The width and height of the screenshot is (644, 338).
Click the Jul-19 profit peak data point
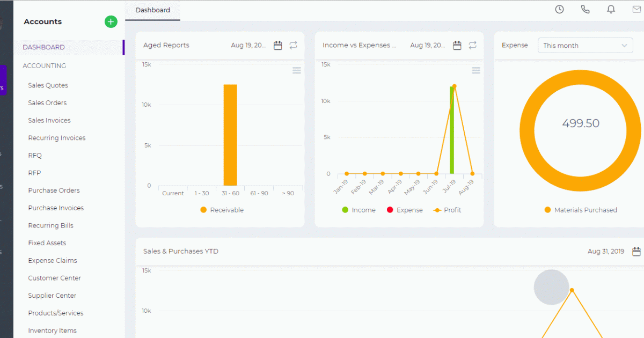click(455, 86)
